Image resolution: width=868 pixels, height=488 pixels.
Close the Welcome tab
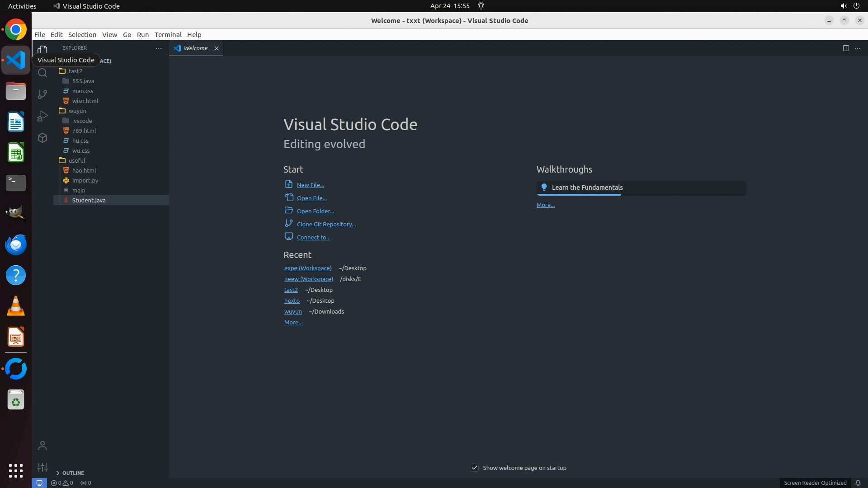point(217,48)
